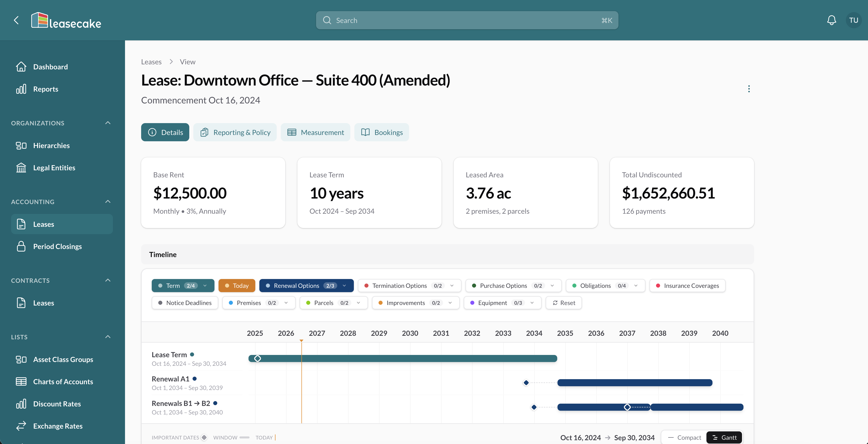Screen dimensions: 868x444
Task: Click the Legal Entities building icon
Action: click(21, 168)
